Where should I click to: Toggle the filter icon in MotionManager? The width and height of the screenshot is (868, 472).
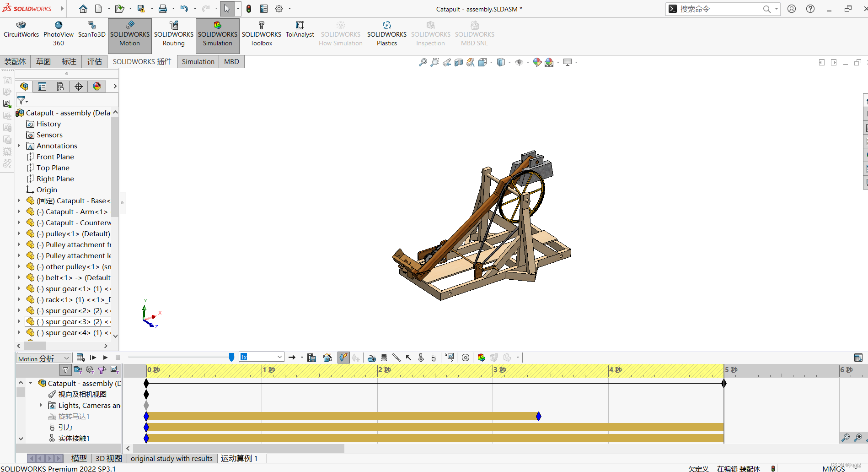click(65, 370)
